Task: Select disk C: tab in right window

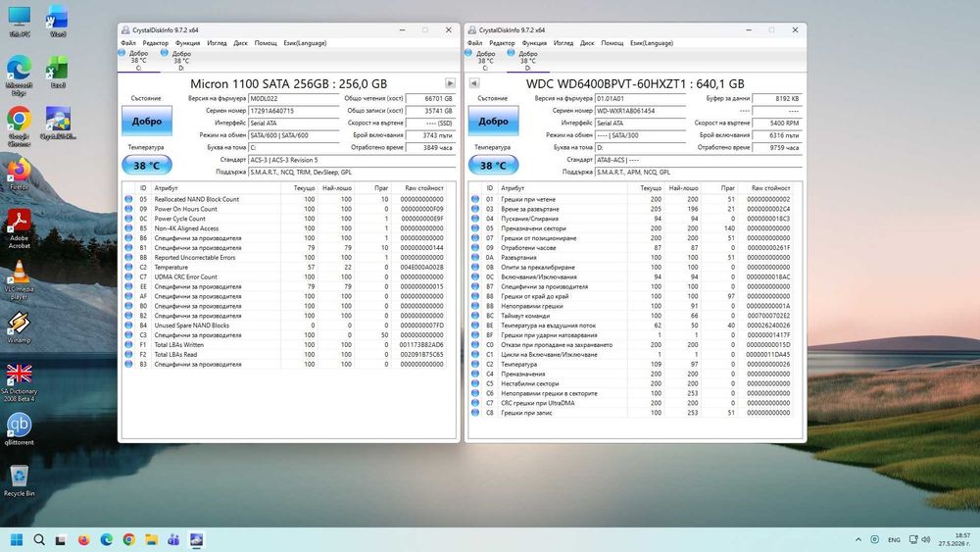Action: tap(486, 60)
